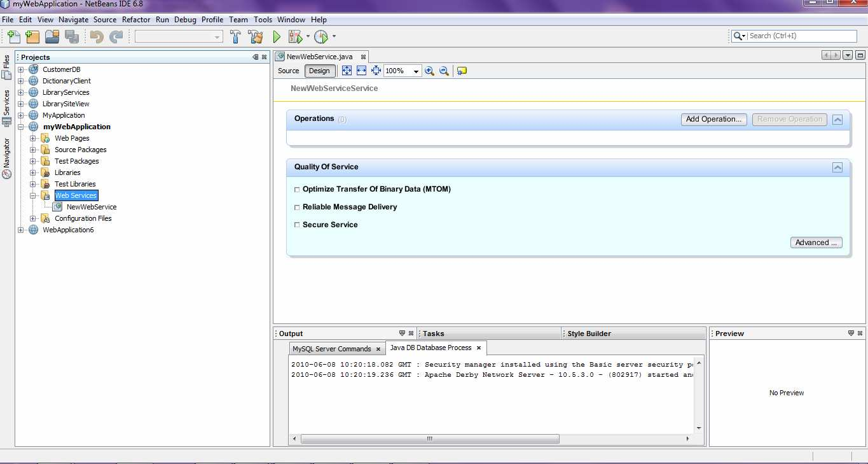Click the New File toolbar icon
Image resolution: width=868 pixels, height=464 pixels.
click(13, 37)
